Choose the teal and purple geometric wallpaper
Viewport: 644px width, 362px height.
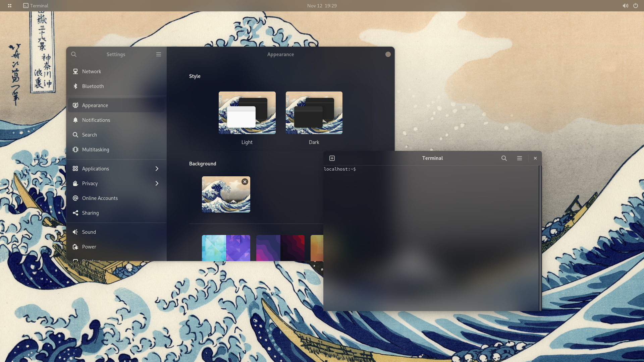coord(226,248)
